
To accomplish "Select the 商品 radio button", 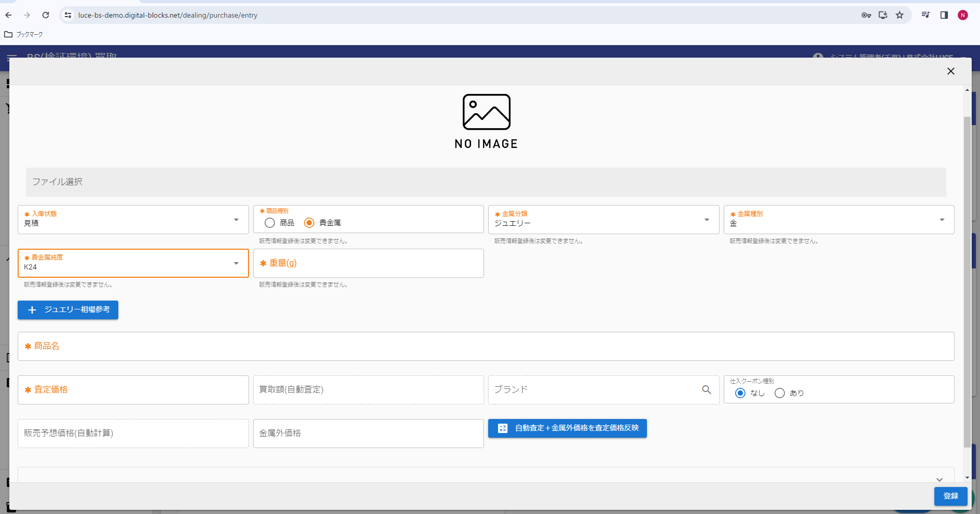I will 270,223.
